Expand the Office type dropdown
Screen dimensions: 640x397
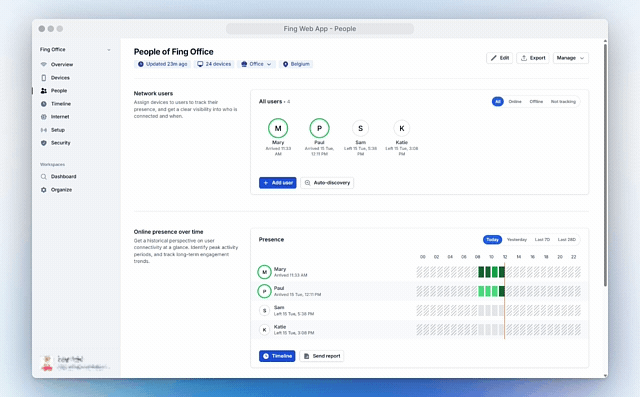[x=256, y=64]
